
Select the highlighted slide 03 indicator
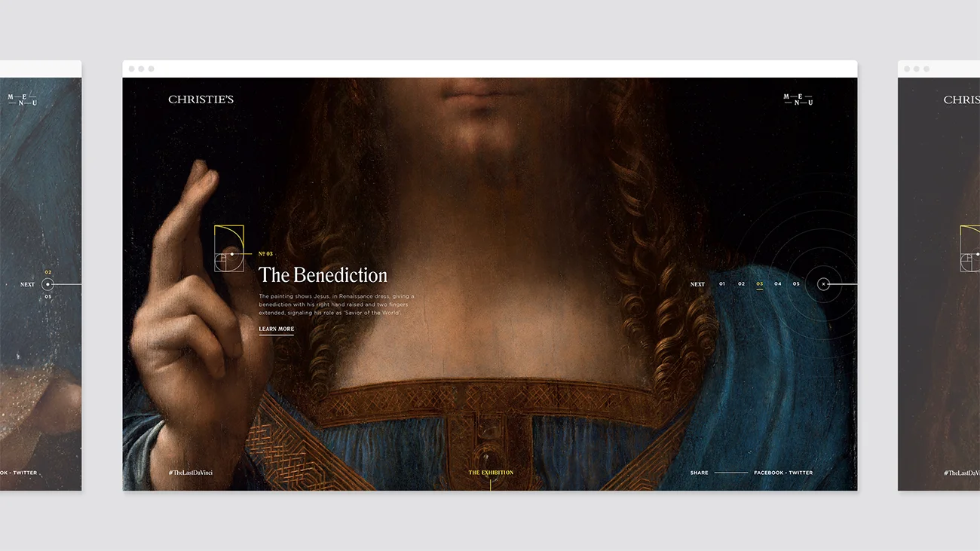tap(760, 284)
